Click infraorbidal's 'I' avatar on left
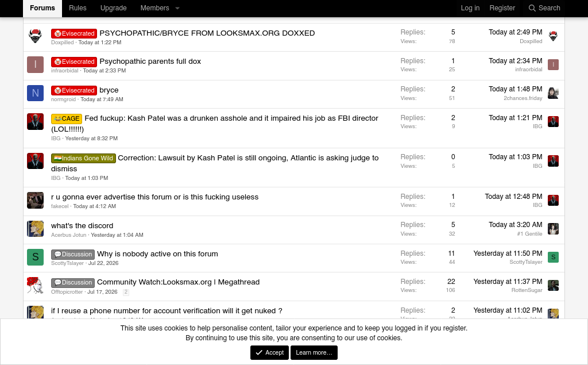Screen dimensions: 588x365 [x=35, y=64]
